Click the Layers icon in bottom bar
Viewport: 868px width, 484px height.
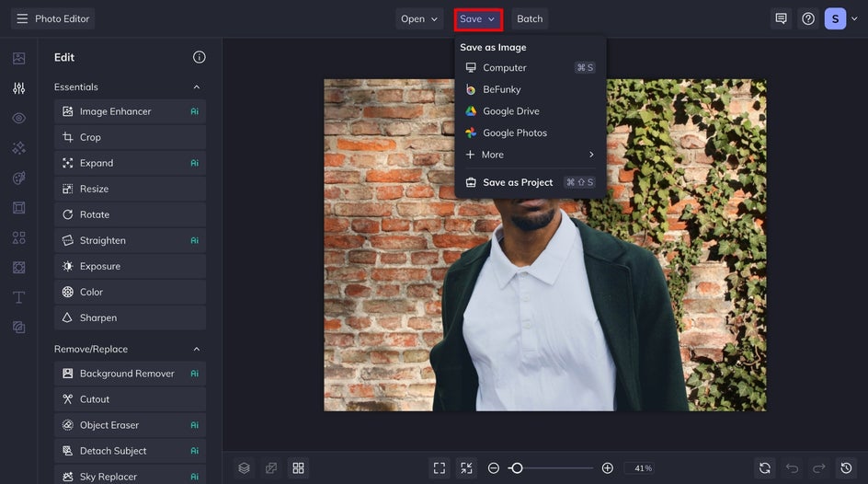click(x=244, y=468)
